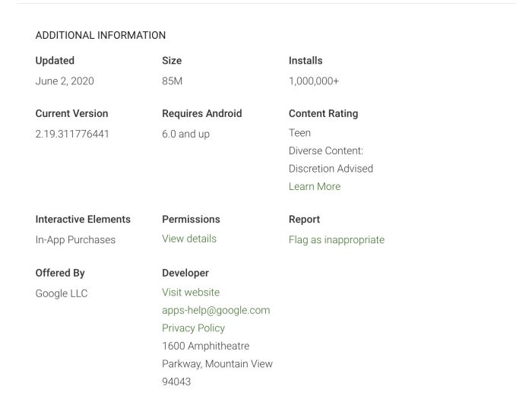Select the version number 2.19.311776441
The image size is (532, 418).
(72, 134)
